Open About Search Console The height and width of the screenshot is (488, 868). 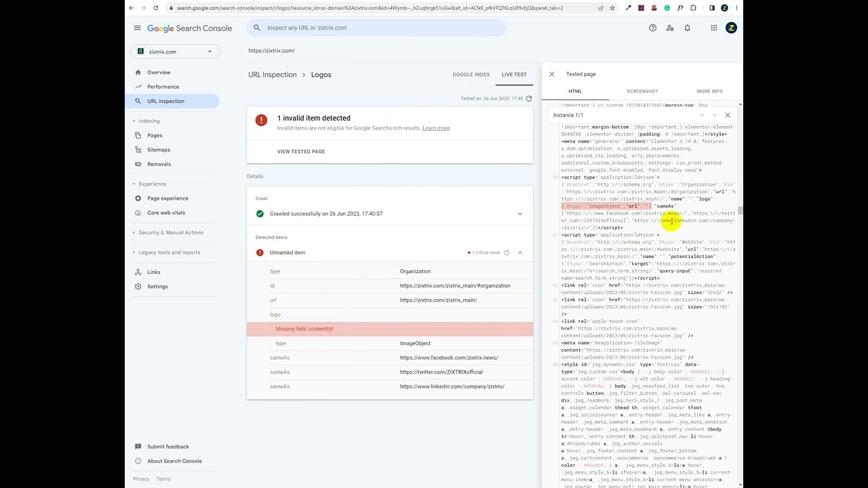174,462
